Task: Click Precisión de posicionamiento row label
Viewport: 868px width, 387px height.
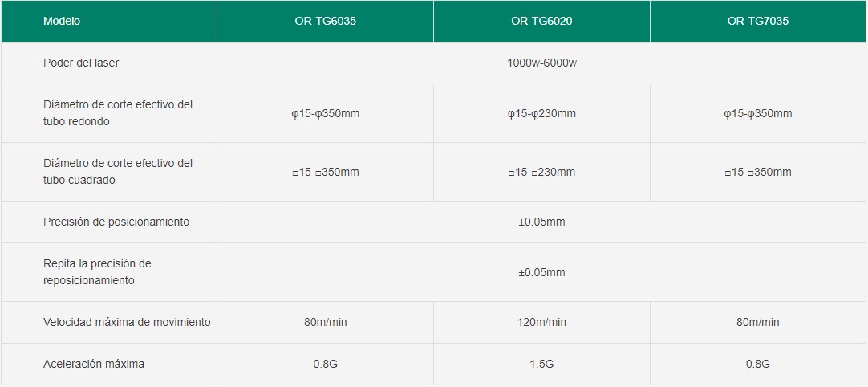Action: click(x=116, y=222)
